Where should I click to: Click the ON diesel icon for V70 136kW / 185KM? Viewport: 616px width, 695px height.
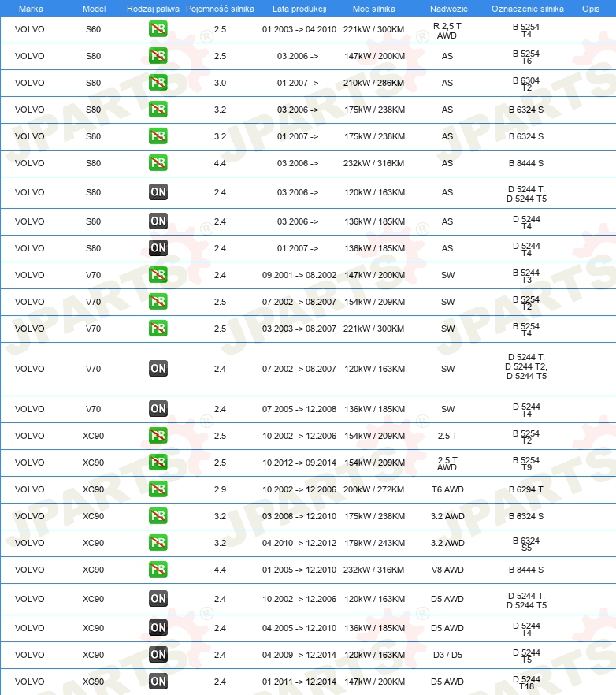[x=158, y=409]
